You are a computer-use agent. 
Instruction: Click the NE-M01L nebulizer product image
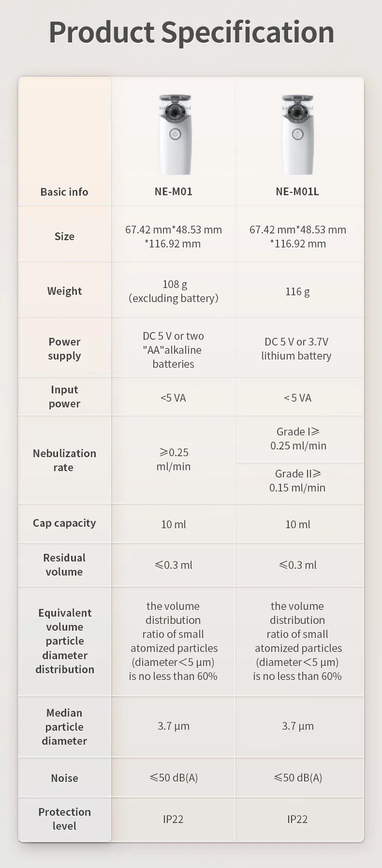tap(298, 135)
